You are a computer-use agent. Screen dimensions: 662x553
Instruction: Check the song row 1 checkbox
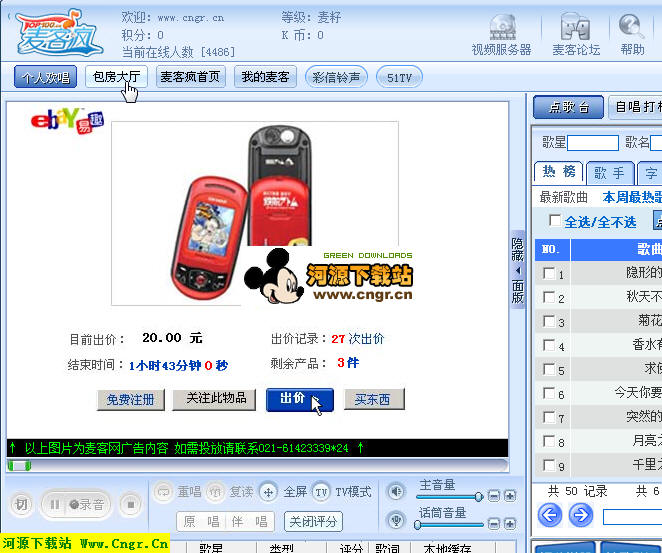pyautogui.click(x=549, y=273)
